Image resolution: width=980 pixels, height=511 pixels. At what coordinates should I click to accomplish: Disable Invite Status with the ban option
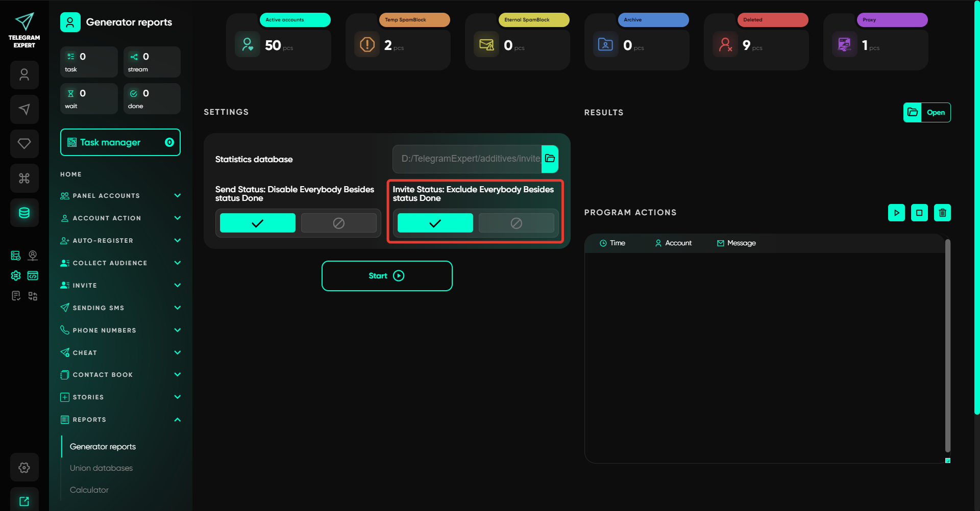(516, 223)
